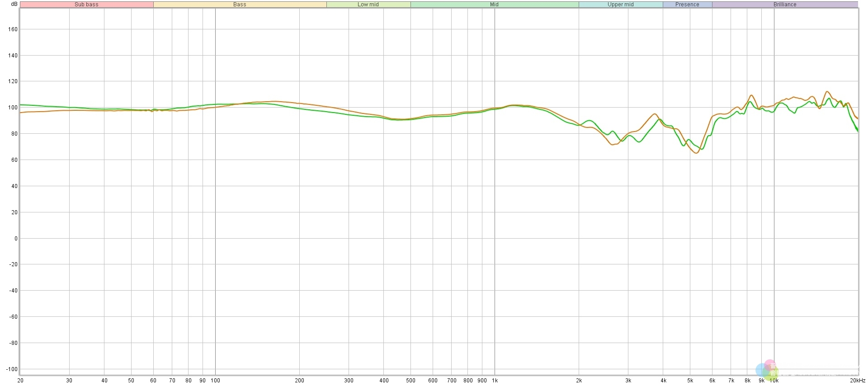Select the -100 value on the dB axis
The image size is (868, 386).
pyautogui.click(x=12, y=369)
